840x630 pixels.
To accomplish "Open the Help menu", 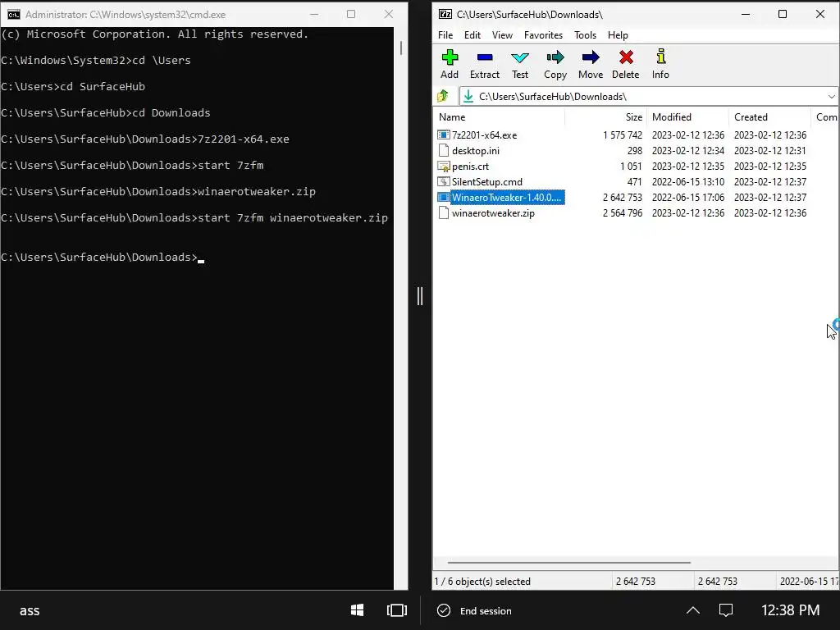I will coord(618,34).
